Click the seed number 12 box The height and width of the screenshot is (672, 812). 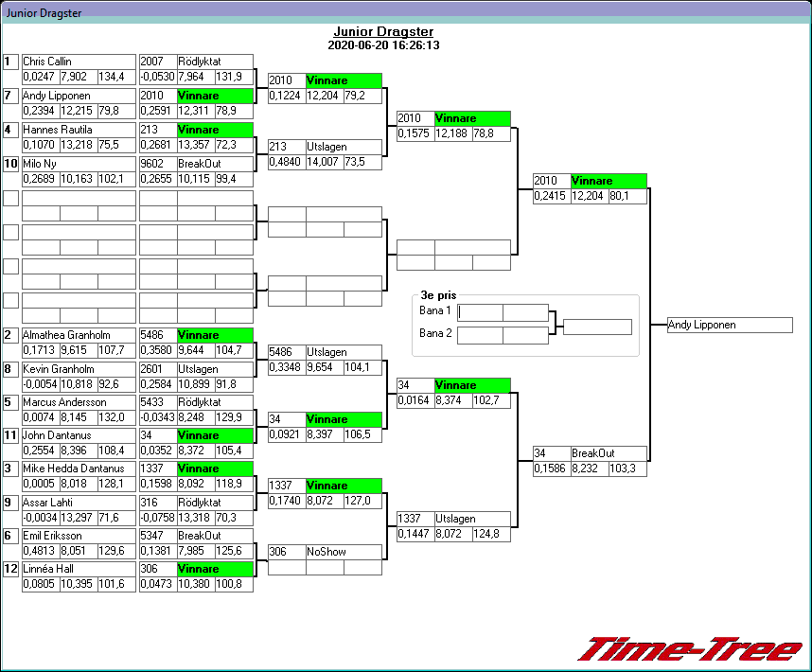point(10,569)
